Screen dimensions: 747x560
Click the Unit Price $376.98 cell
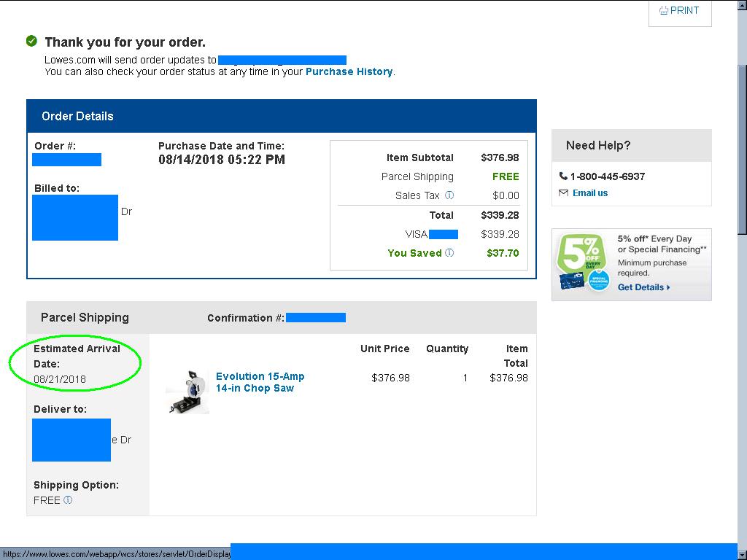tap(390, 378)
